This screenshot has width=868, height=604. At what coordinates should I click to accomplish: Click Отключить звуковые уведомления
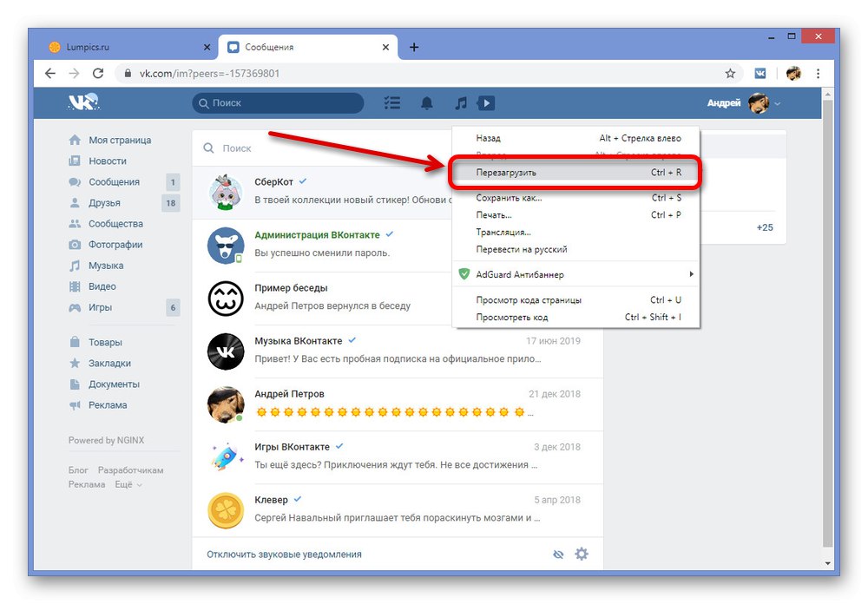pyautogui.click(x=284, y=555)
